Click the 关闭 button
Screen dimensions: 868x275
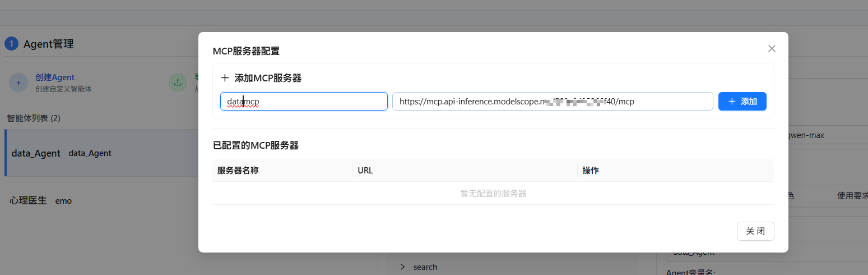[x=755, y=231]
